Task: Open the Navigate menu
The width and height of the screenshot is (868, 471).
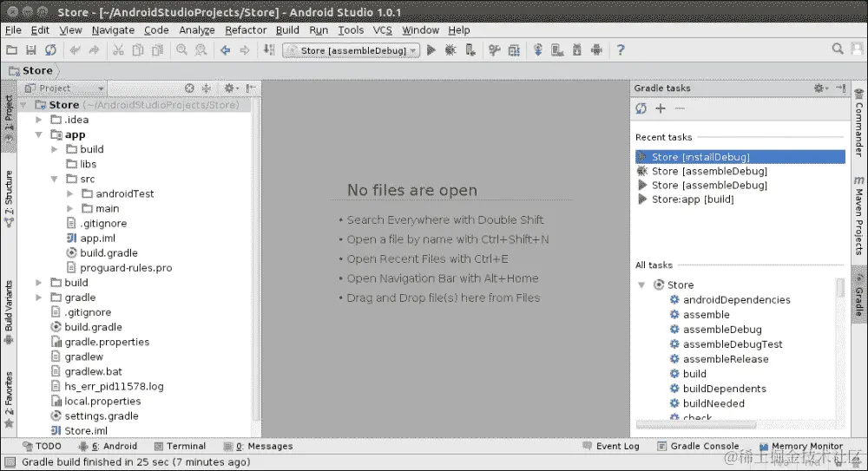Action: point(113,29)
